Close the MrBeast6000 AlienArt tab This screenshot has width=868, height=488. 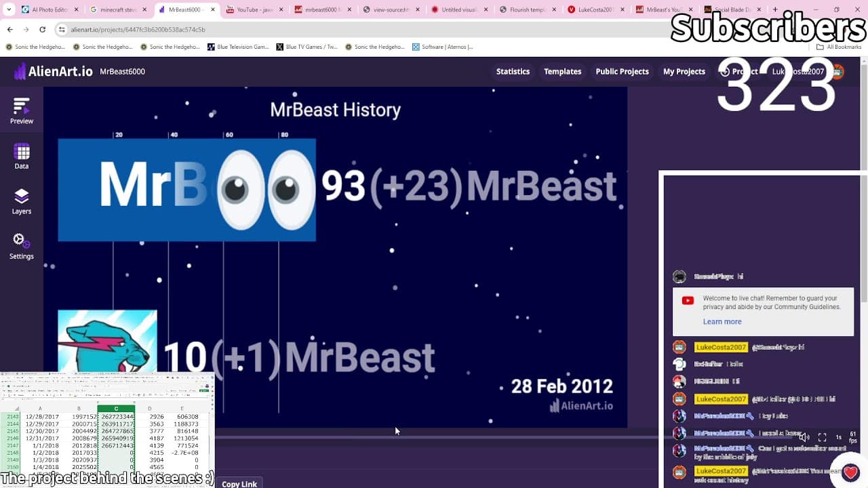[x=214, y=9]
